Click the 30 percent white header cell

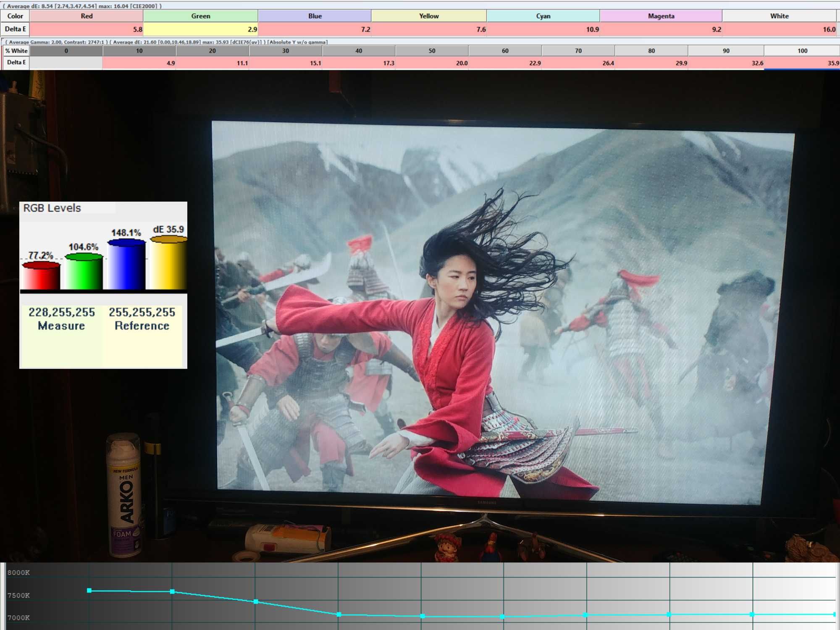(x=286, y=51)
